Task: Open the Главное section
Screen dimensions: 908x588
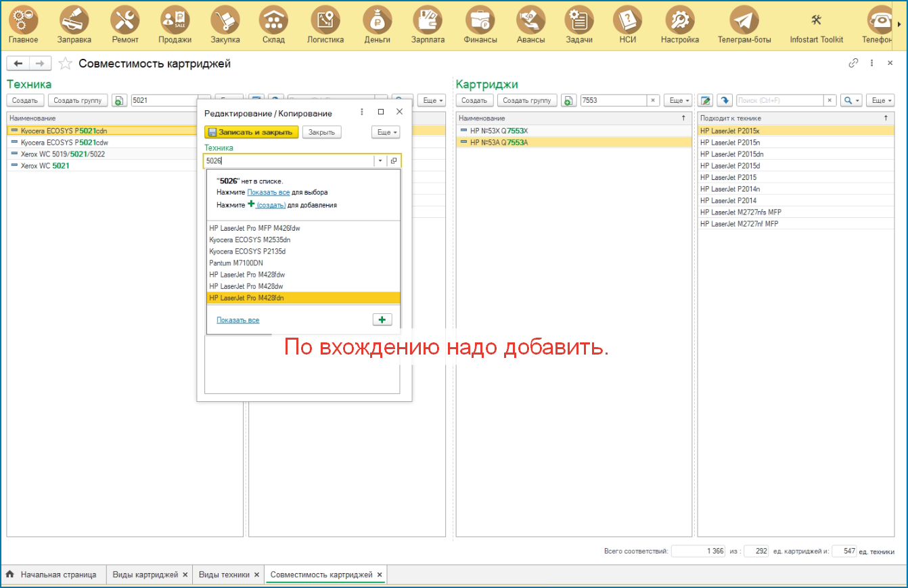Action: (24, 25)
